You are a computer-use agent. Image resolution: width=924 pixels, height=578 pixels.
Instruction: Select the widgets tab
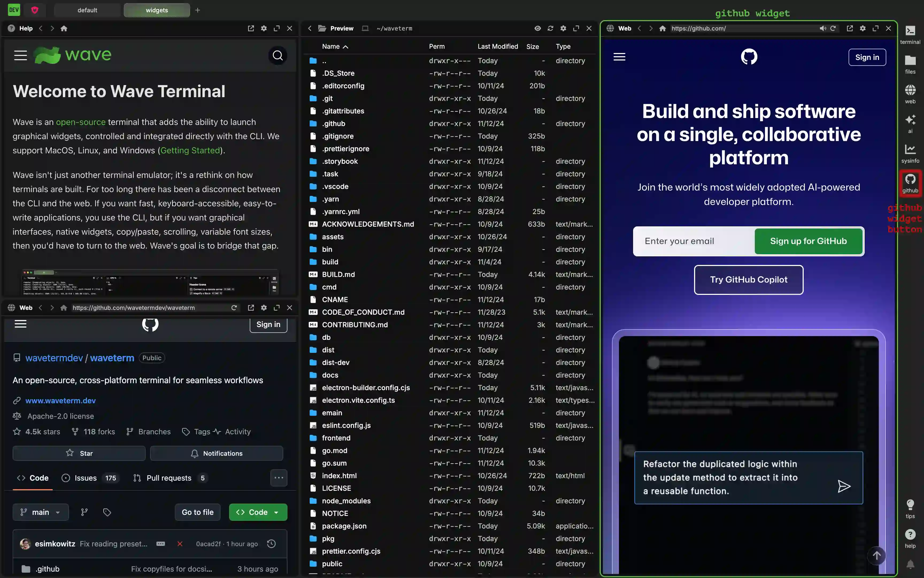(157, 10)
